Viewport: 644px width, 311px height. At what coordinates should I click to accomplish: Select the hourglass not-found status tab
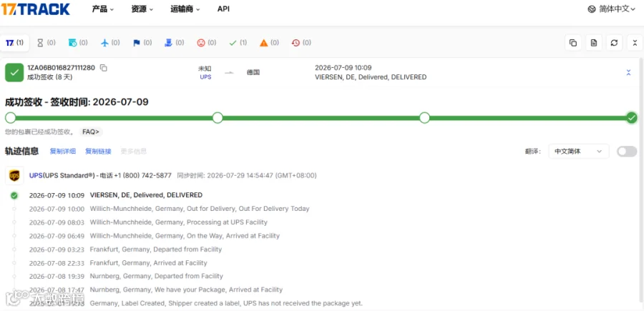coord(46,43)
